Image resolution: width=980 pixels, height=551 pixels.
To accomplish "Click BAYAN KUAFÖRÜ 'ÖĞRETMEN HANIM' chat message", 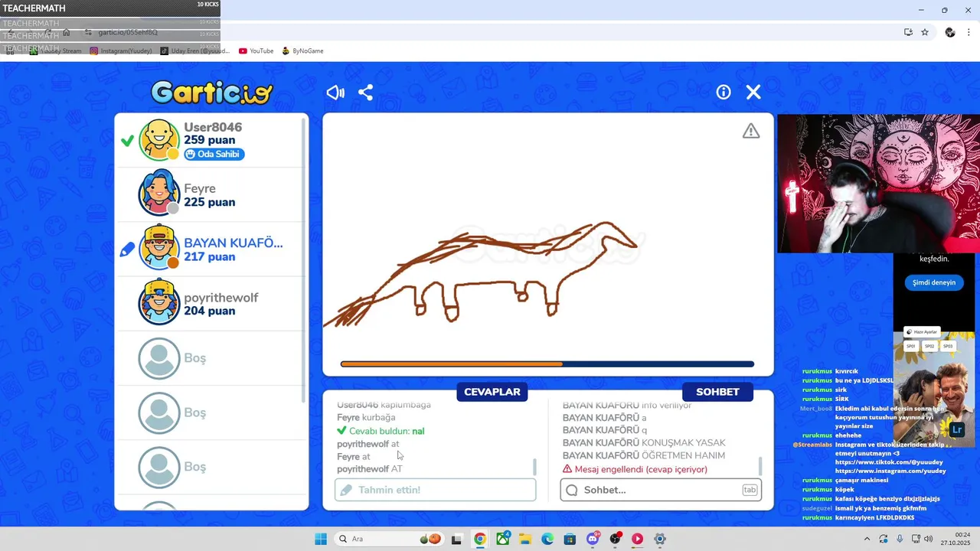I will pos(644,455).
